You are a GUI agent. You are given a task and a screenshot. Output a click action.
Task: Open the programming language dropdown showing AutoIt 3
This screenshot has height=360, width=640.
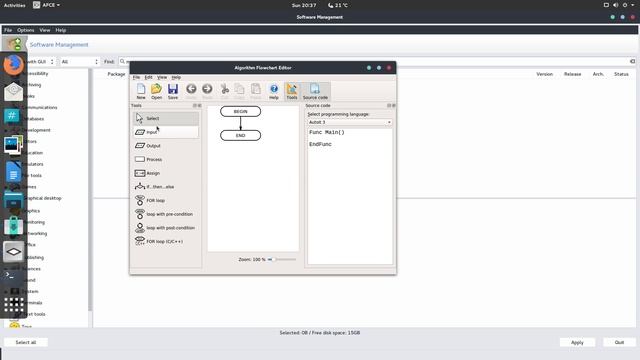coord(350,122)
